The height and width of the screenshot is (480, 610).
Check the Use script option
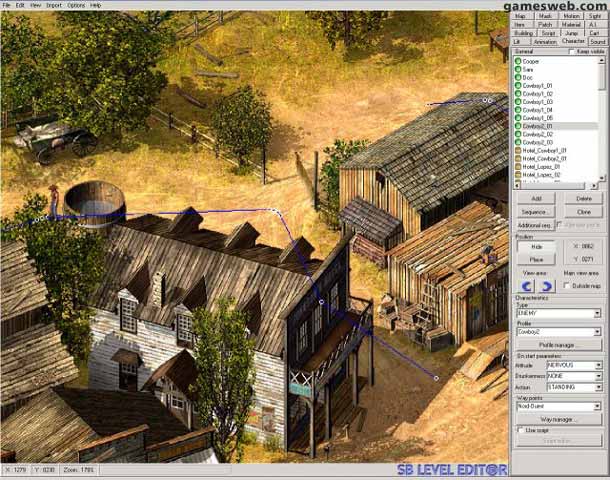518,430
